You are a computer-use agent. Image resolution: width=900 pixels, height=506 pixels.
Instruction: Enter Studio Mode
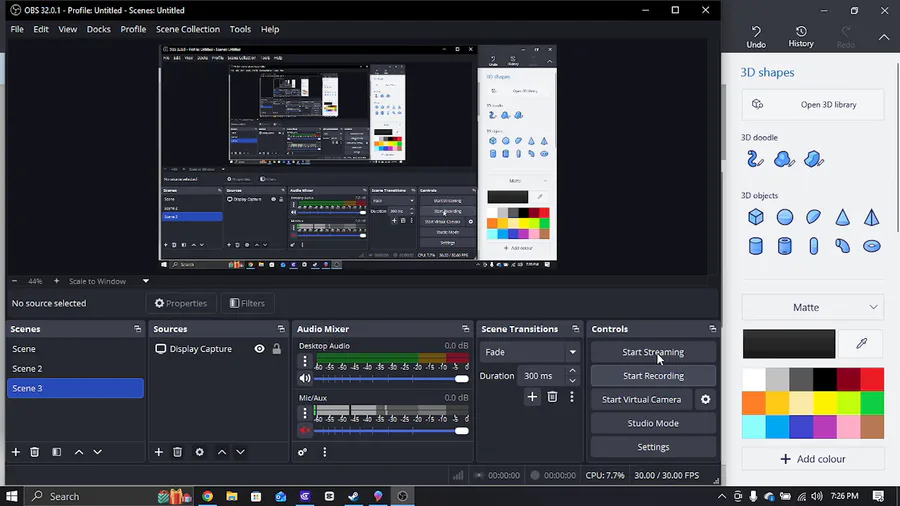pyautogui.click(x=653, y=423)
